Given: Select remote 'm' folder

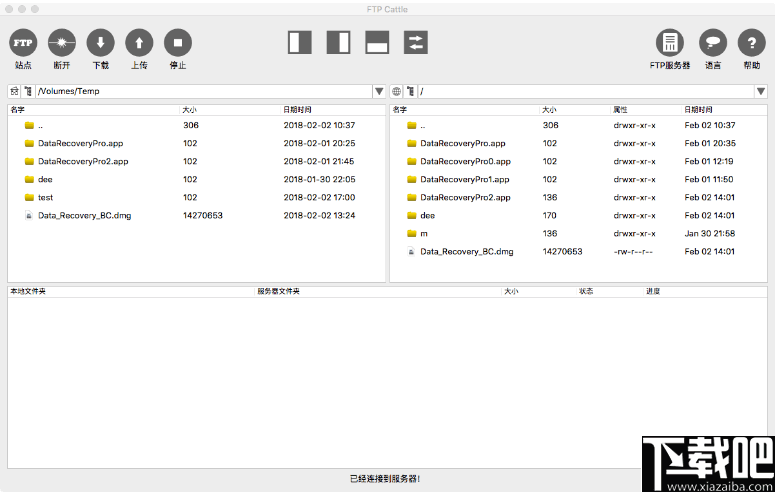Looking at the screenshot, I should [x=579, y=233].
